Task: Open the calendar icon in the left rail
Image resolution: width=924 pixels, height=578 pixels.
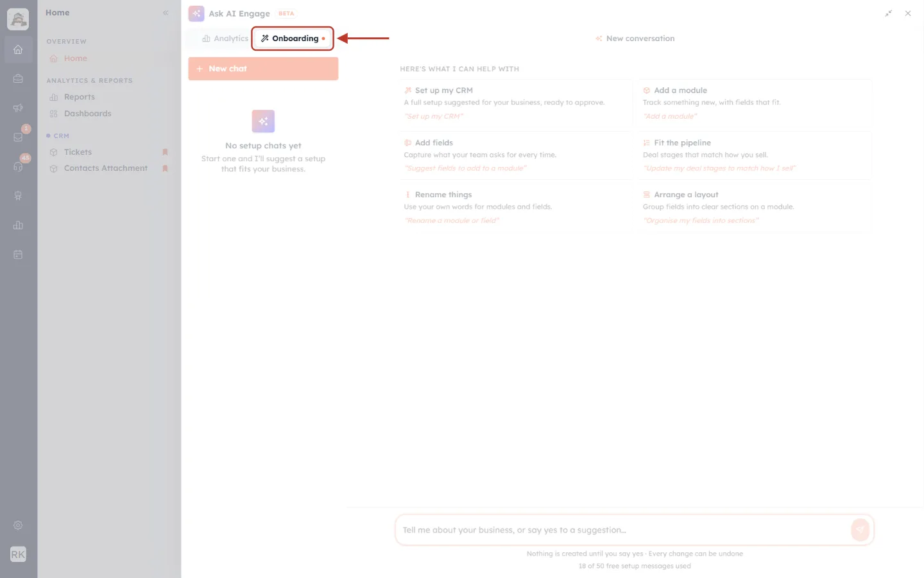Action: [x=18, y=254]
